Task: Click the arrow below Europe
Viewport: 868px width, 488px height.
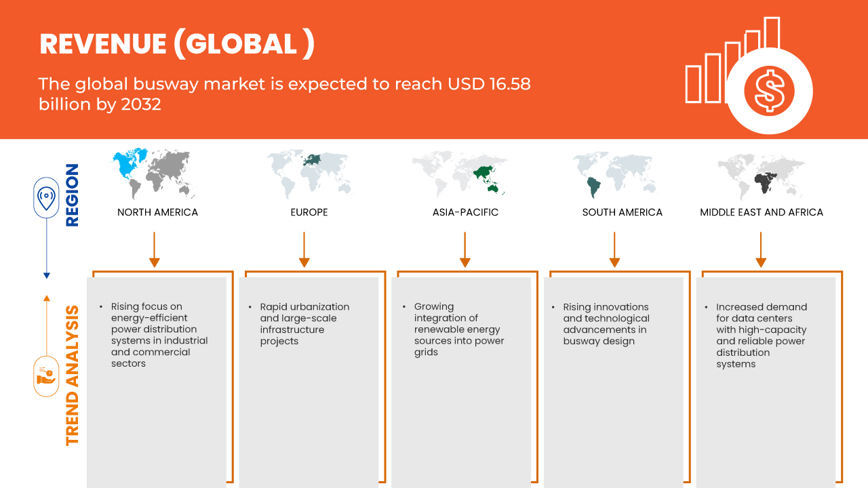Action: (304, 249)
